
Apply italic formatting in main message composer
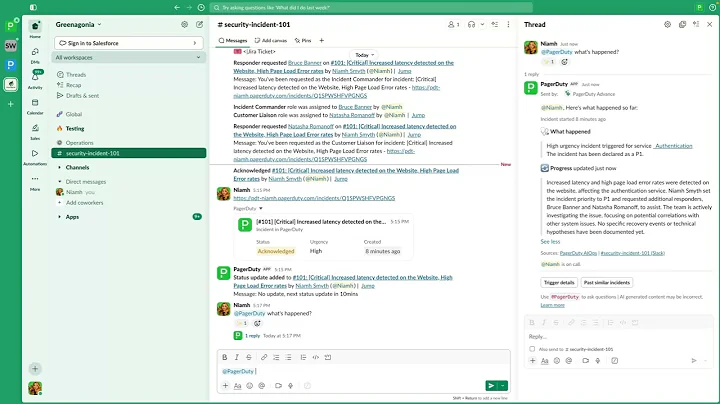tap(236, 357)
